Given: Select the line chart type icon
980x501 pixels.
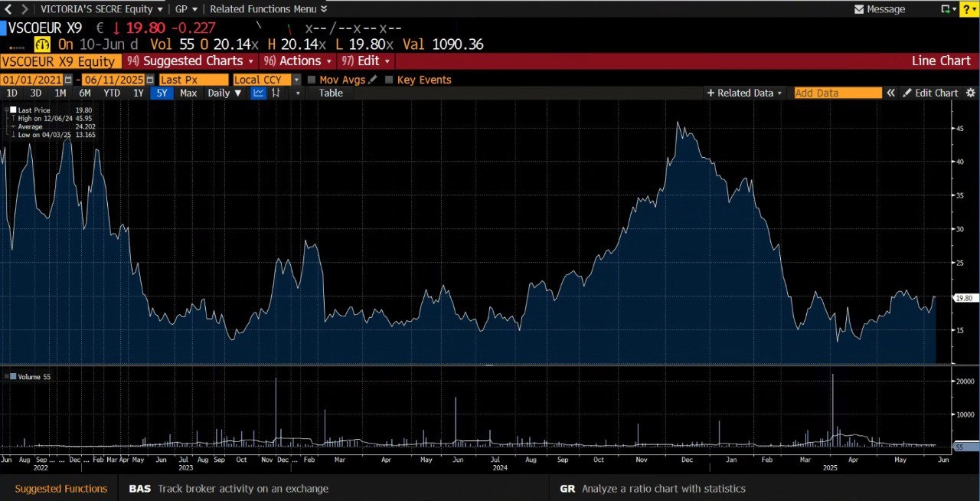Looking at the screenshot, I should (x=259, y=93).
